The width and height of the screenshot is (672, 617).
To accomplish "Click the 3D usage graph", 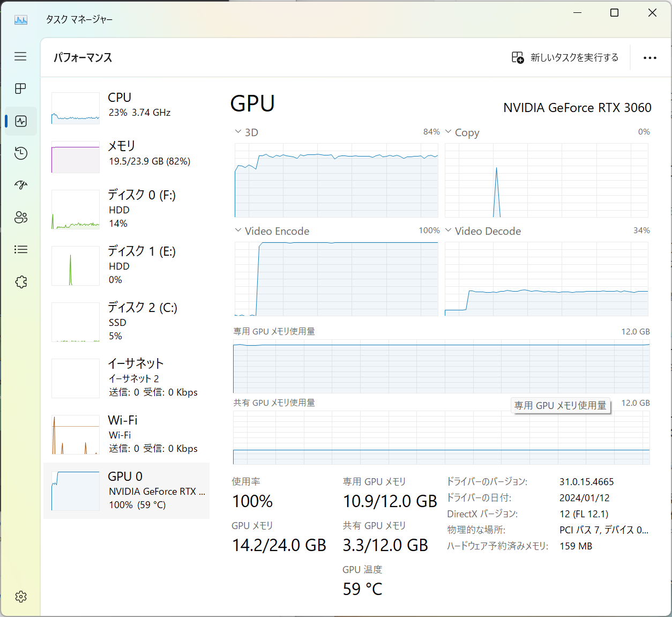I will (337, 180).
